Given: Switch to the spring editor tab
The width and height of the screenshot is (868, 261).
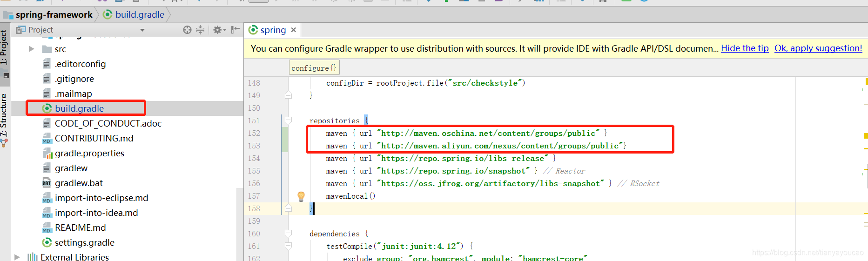Looking at the screenshot, I should 273,30.
